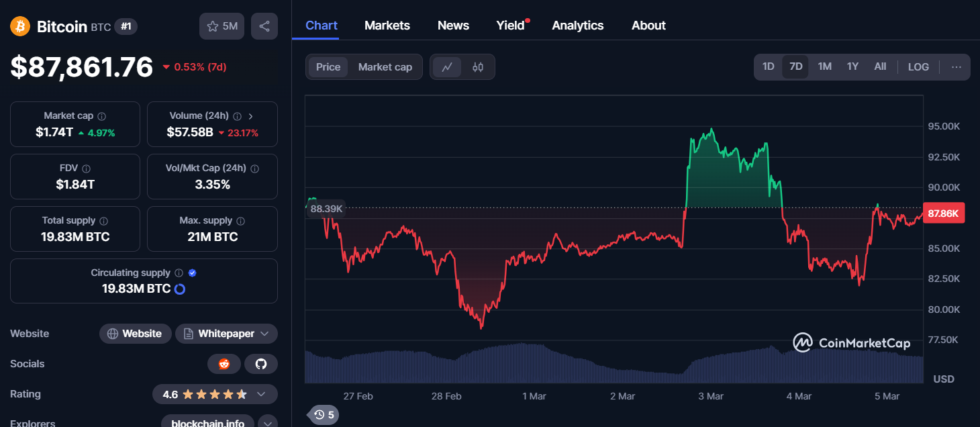Open Bitcoin's Reddit social link
This screenshot has width=980, height=427.
[224, 364]
